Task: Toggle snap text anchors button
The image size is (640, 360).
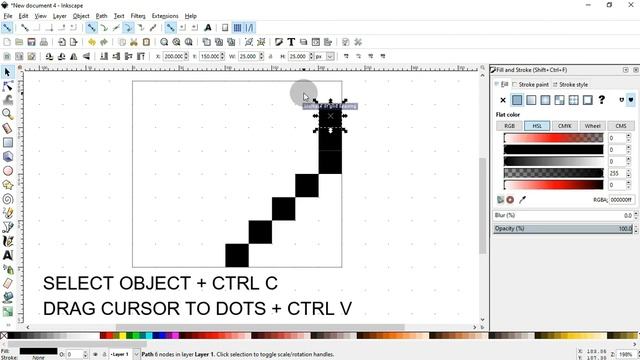Action: click(x=208, y=28)
